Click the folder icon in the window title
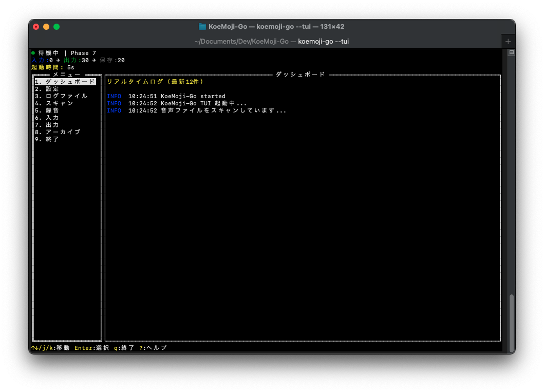544x392 pixels. [202, 27]
